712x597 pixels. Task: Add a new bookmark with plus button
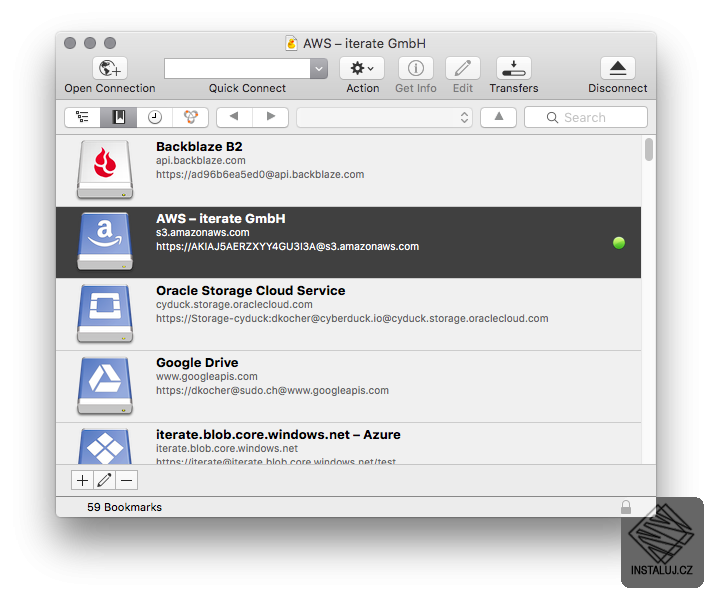(x=82, y=480)
